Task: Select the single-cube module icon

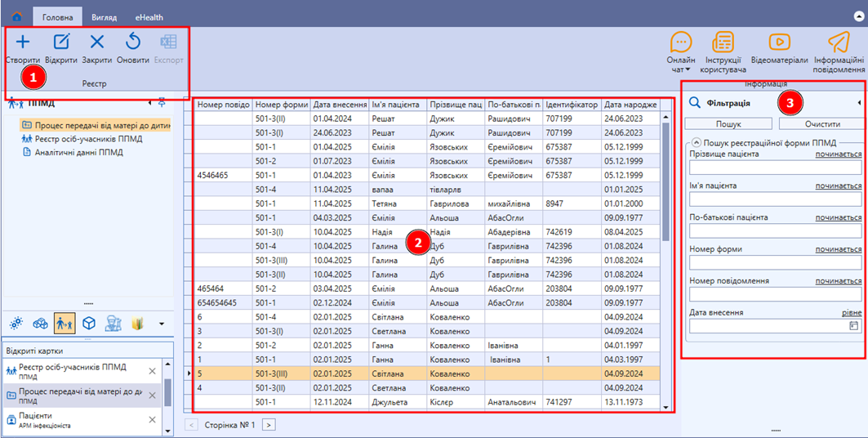Action: [x=89, y=323]
